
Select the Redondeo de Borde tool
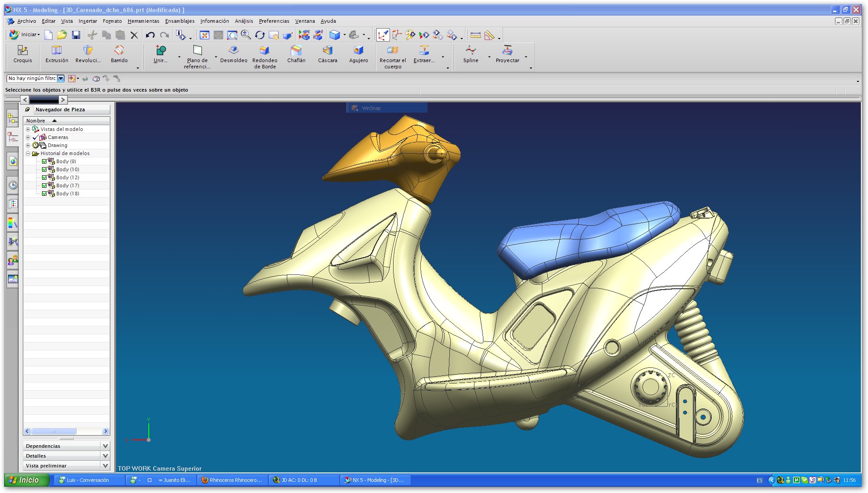(x=264, y=54)
